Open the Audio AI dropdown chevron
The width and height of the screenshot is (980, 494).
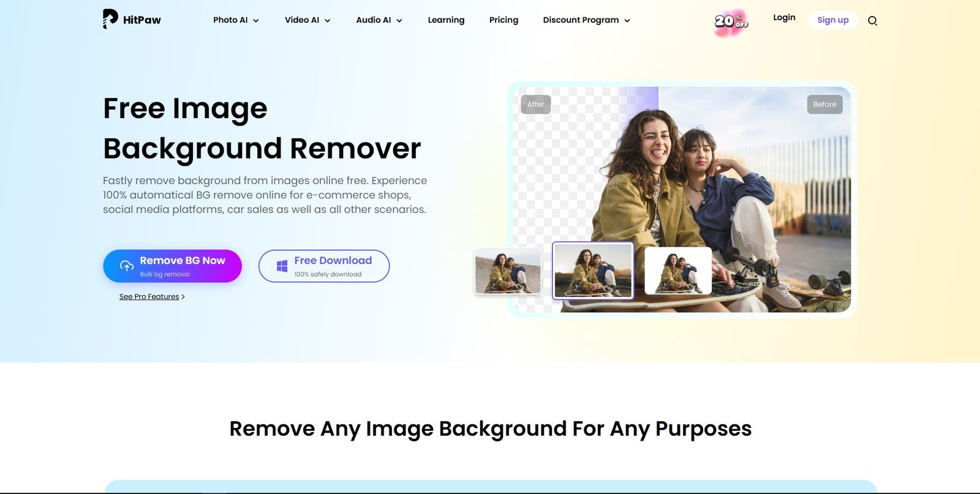(x=399, y=21)
